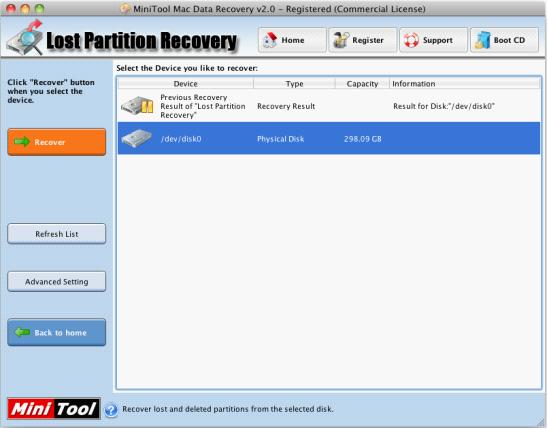
Task: Click the Back to home arrow icon
Action: pos(22,332)
